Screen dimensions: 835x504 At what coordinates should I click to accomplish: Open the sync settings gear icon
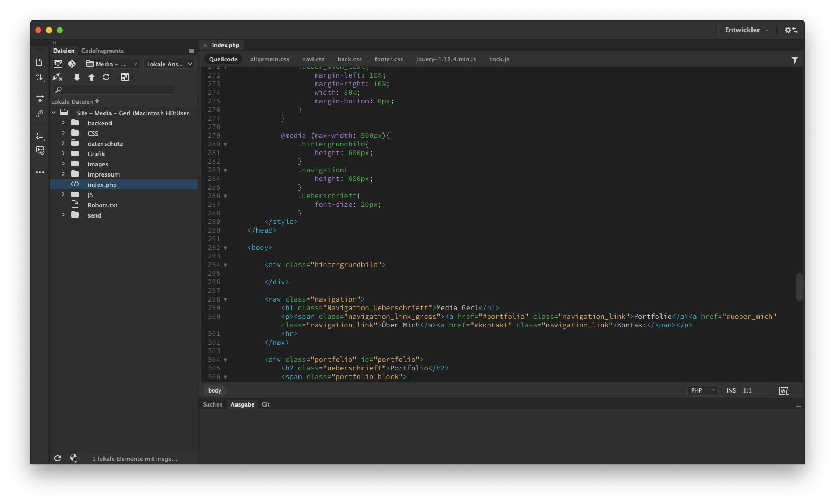click(791, 30)
